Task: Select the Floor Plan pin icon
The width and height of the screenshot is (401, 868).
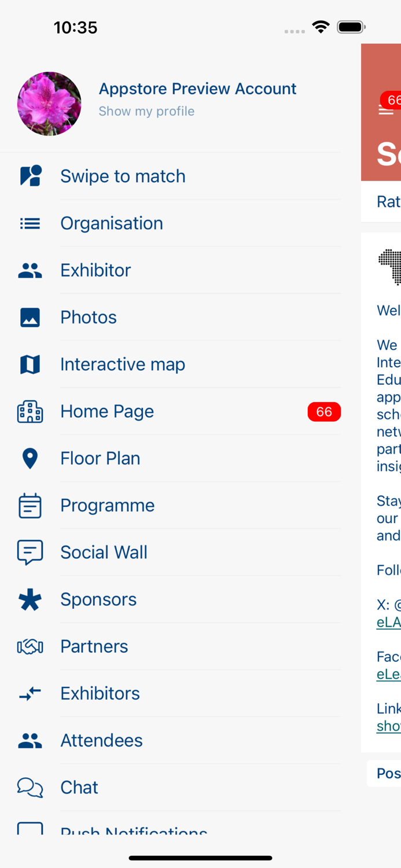Action: pyautogui.click(x=30, y=458)
